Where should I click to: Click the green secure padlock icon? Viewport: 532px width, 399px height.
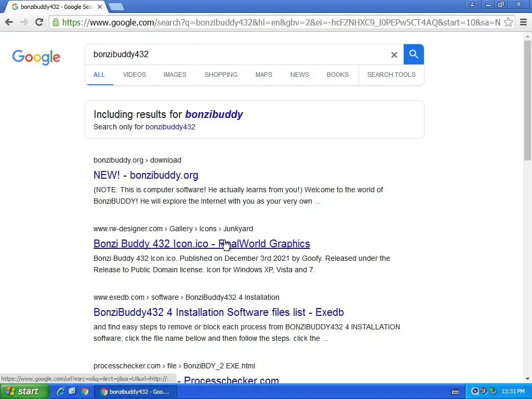click(56, 22)
